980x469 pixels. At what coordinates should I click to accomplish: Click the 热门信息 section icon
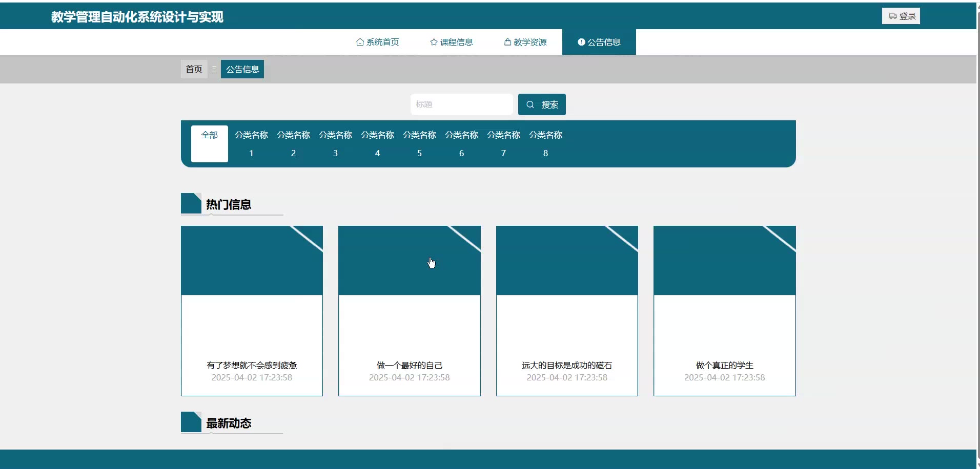(191, 203)
